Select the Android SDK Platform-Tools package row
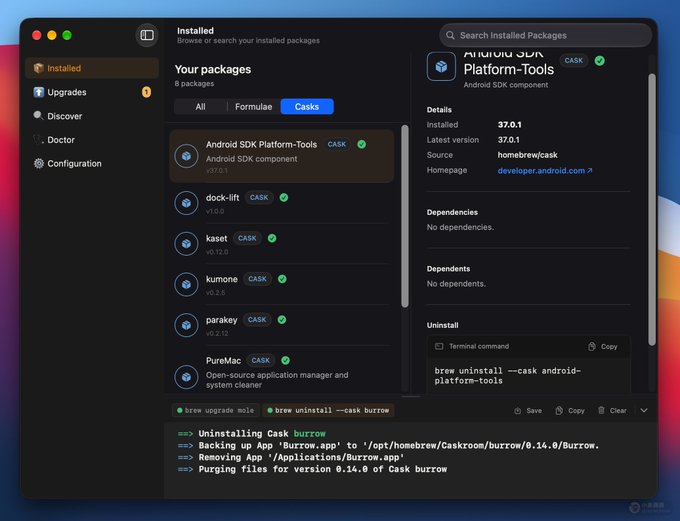The image size is (680, 521). click(x=282, y=156)
